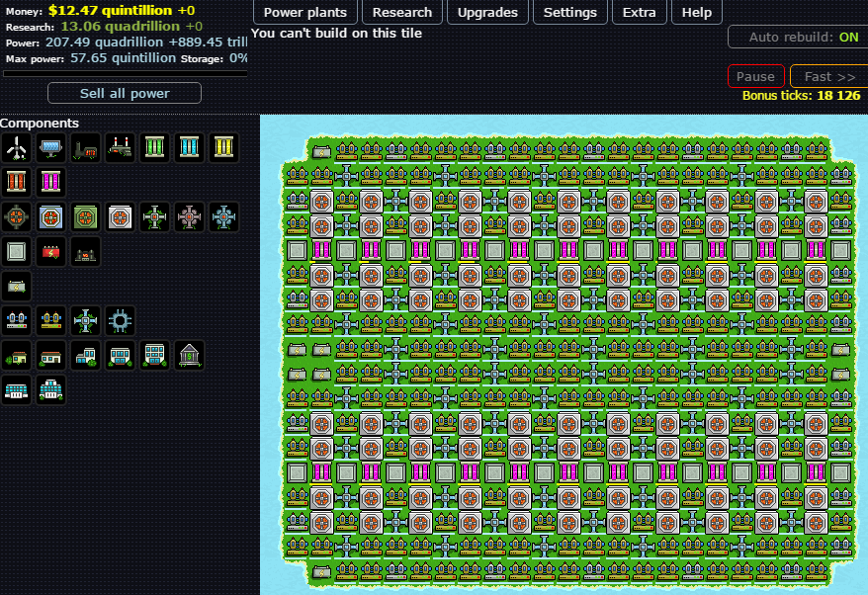Click Sell all power button
The height and width of the screenshot is (595, 868).
[125, 93]
